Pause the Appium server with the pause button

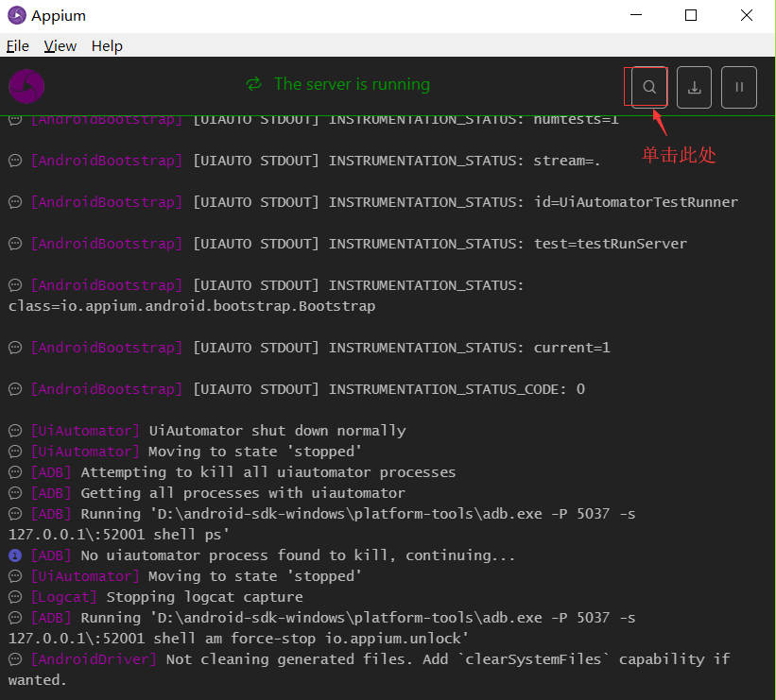(x=739, y=87)
